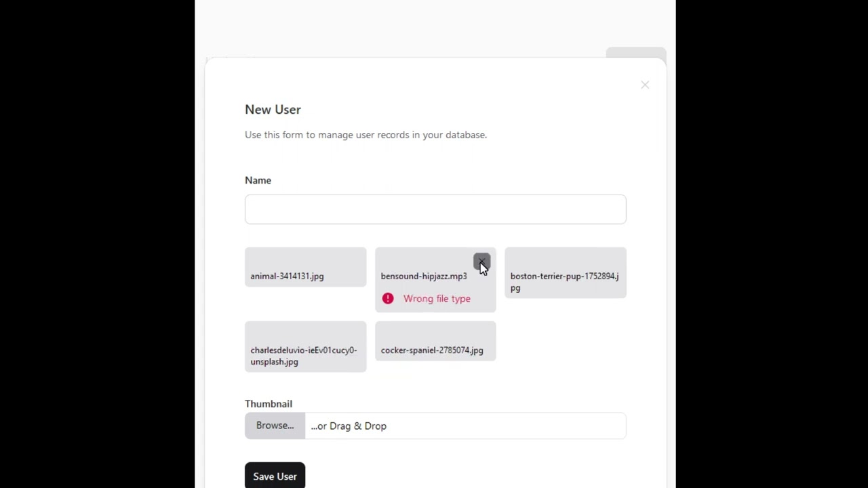The height and width of the screenshot is (488, 868).
Task: Click the red error icon
Action: (x=388, y=298)
